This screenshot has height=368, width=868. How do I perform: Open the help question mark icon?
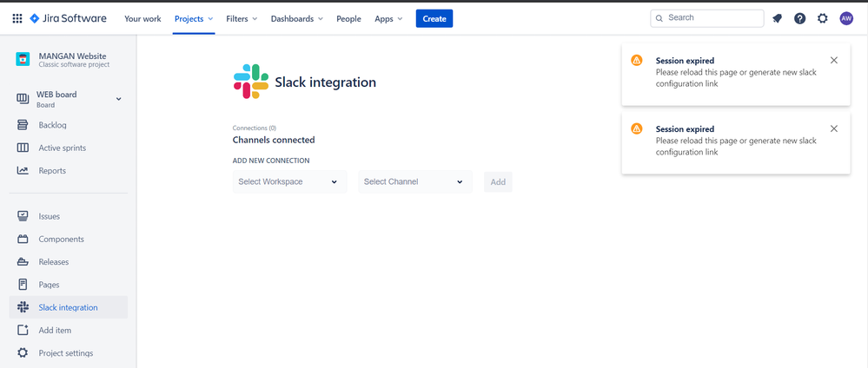(800, 18)
